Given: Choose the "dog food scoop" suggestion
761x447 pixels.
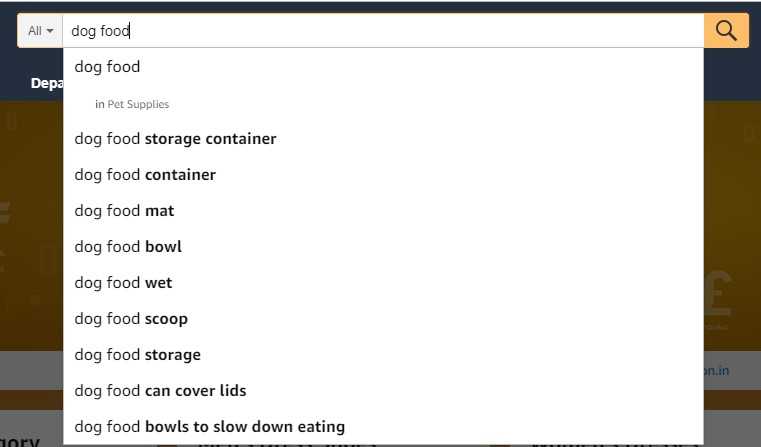Looking at the screenshot, I should tap(131, 319).
